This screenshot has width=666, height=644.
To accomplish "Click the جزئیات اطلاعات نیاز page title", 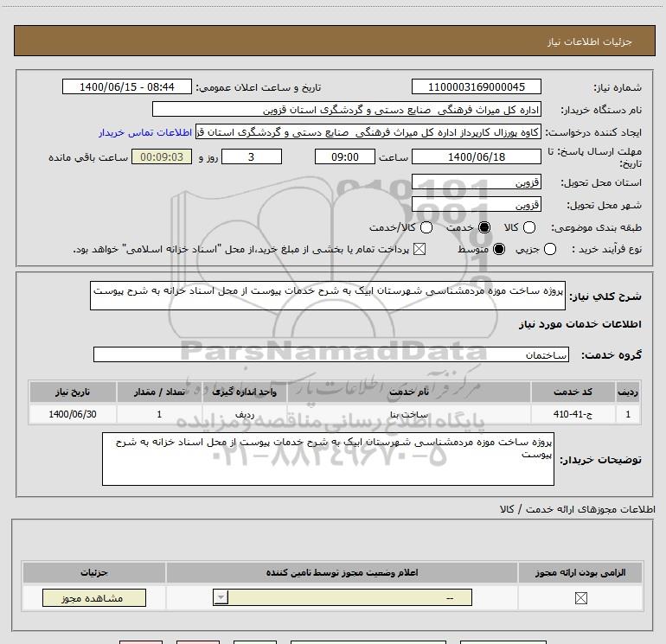I will click(589, 41).
